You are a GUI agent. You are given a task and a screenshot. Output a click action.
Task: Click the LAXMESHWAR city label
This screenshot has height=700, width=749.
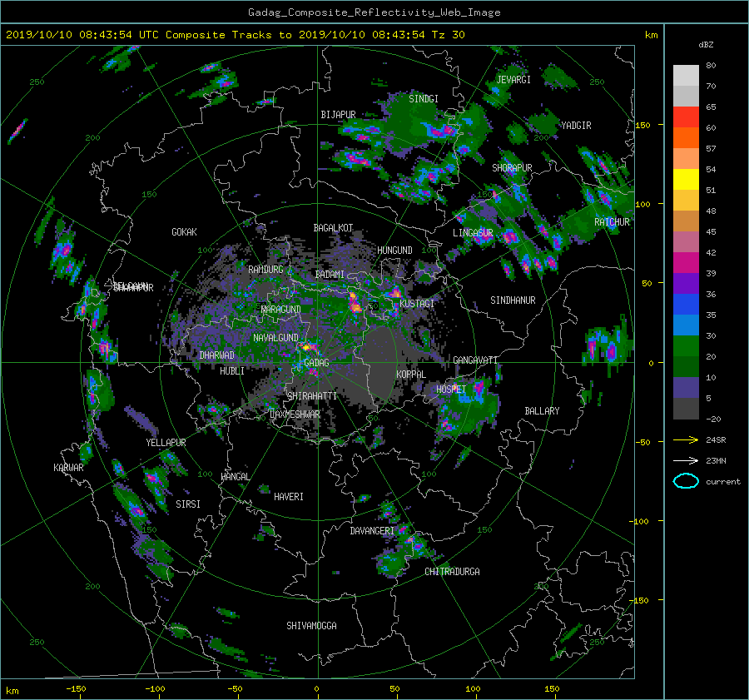[x=295, y=415]
